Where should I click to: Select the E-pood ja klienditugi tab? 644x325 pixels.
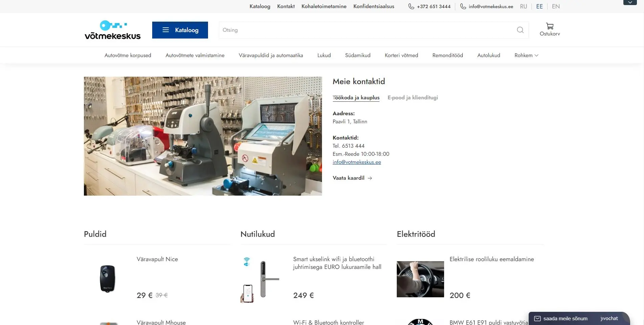point(413,98)
